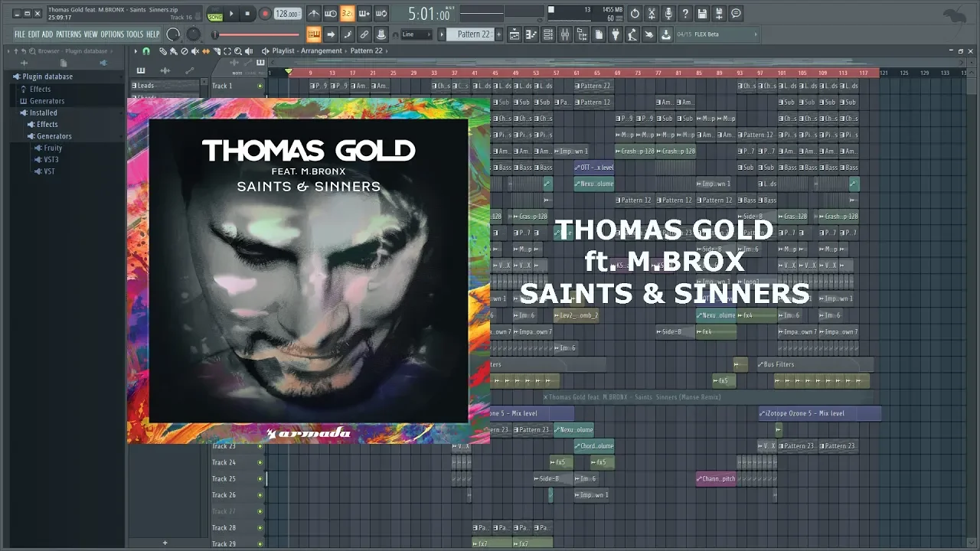This screenshot has width=980, height=551.
Task: Open the Line snap dropdown
Action: (416, 34)
